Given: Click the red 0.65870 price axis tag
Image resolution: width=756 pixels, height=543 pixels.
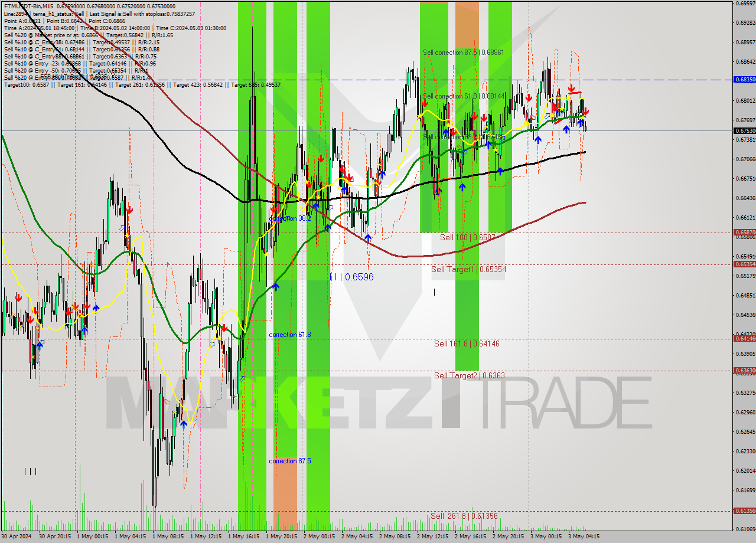Looking at the screenshot, I should pos(744,233).
